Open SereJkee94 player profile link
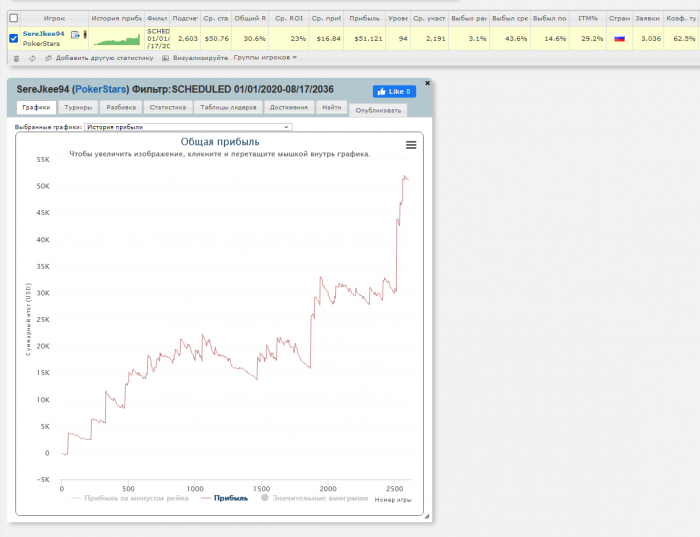This screenshot has height=537, width=700. (43, 33)
